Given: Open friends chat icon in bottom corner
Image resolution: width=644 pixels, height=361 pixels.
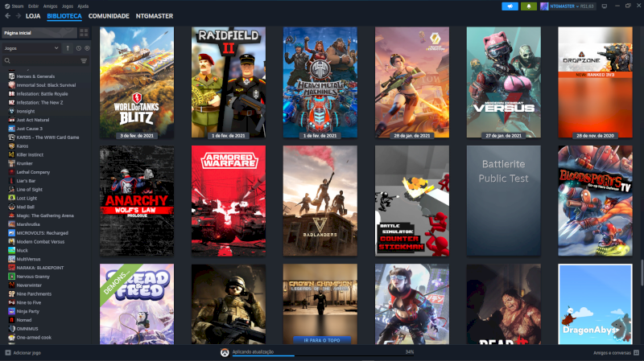Looking at the screenshot, I should coord(636,352).
